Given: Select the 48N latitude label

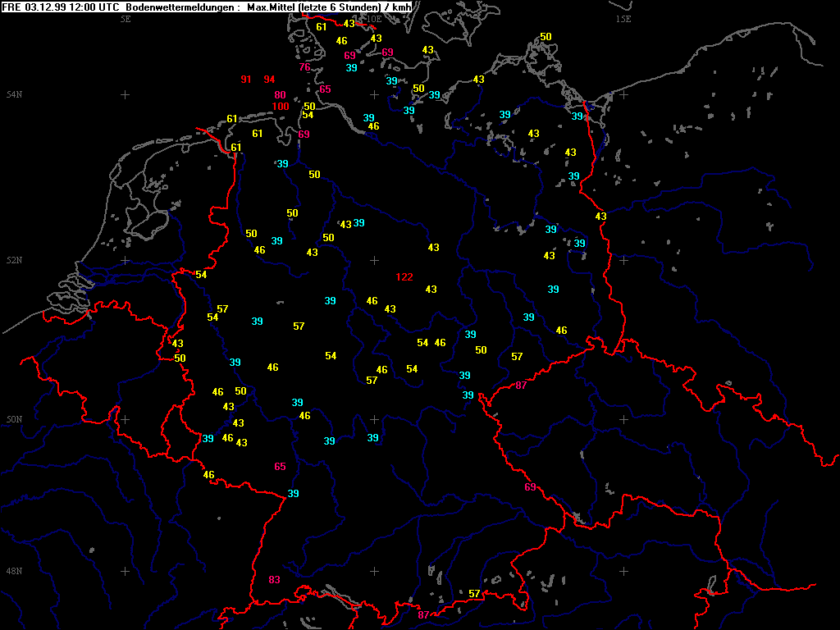Looking at the screenshot, I should click(x=14, y=571).
